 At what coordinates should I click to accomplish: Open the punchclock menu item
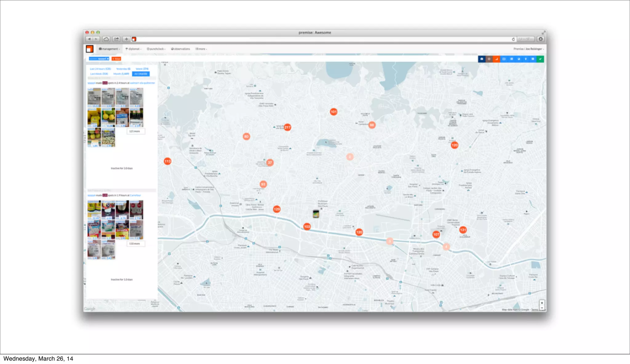coord(156,49)
